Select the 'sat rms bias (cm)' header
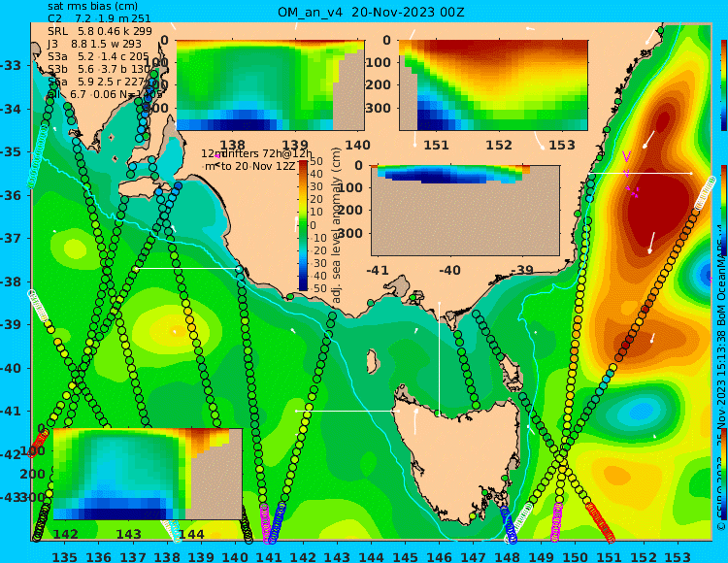Screen dimensions: 728x563 point(92,7)
